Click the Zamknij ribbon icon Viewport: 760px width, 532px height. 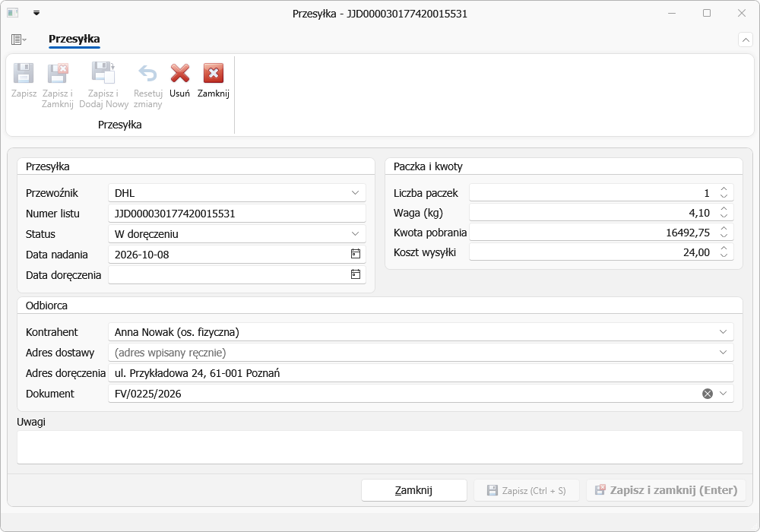click(x=214, y=74)
